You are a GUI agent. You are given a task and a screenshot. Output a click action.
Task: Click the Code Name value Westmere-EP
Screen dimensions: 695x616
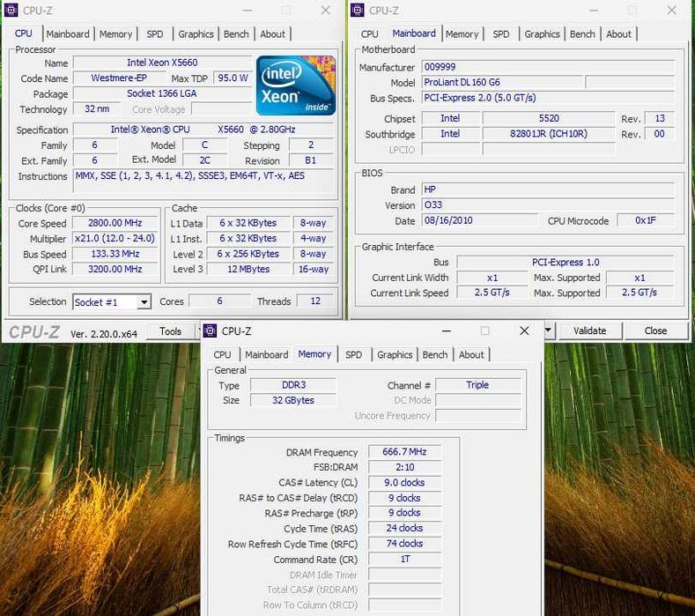119,78
